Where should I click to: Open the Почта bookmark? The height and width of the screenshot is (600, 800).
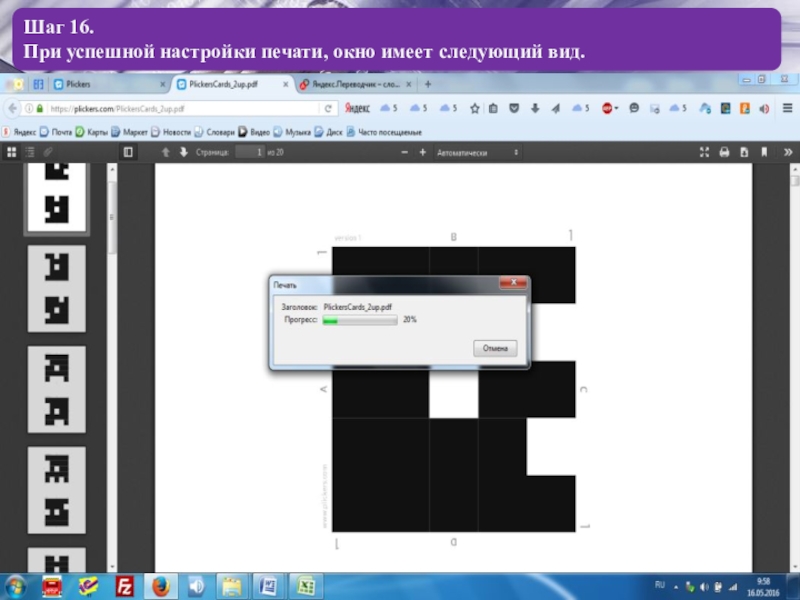[56, 132]
